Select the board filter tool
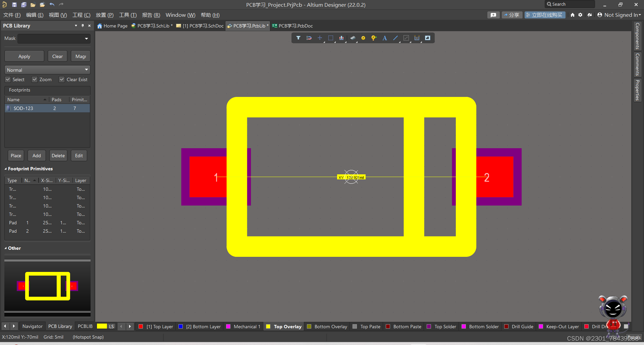The width and height of the screenshot is (644, 345). coord(299,38)
